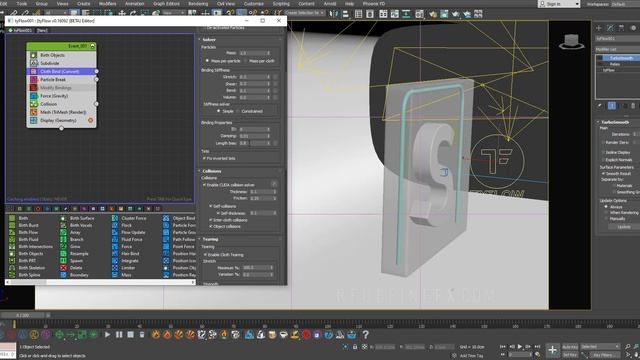Toggle Enable CUDA collision solver checkbox
Viewport: 640px width, 360px height.
point(204,185)
